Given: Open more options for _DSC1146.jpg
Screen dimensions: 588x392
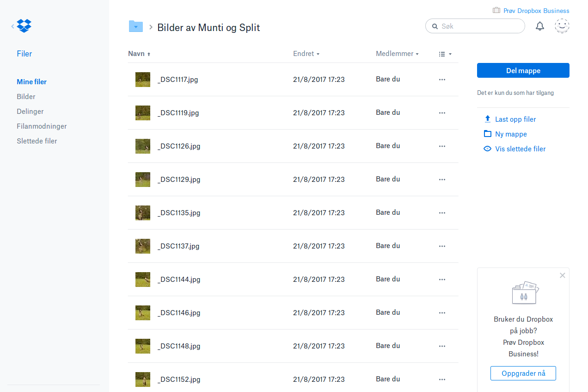Looking at the screenshot, I should [x=442, y=313].
